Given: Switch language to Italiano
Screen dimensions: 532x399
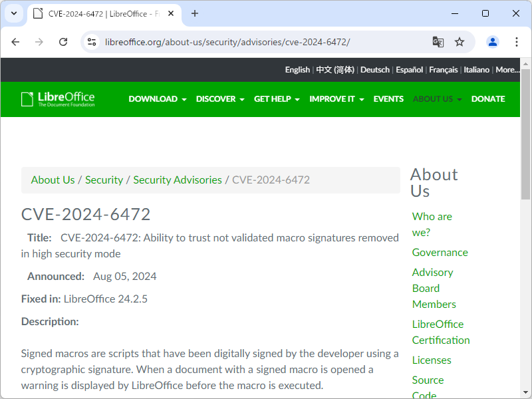Looking at the screenshot, I should [476, 70].
